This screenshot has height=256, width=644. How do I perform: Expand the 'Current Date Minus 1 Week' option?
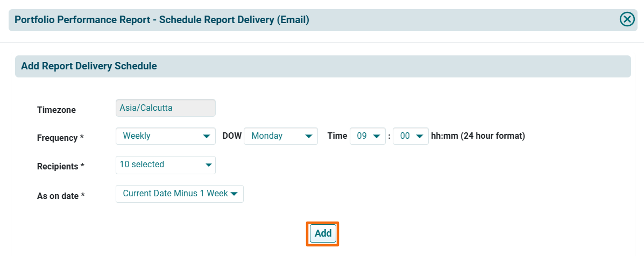(175, 194)
